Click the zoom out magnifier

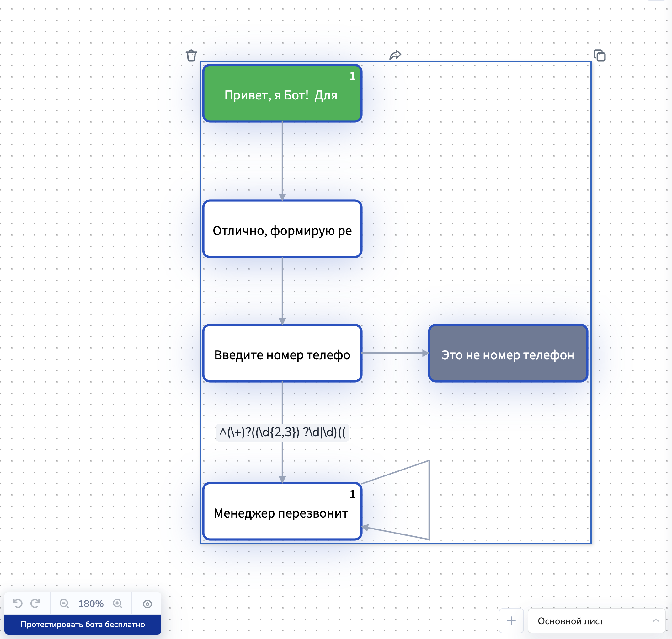click(64, 604)
